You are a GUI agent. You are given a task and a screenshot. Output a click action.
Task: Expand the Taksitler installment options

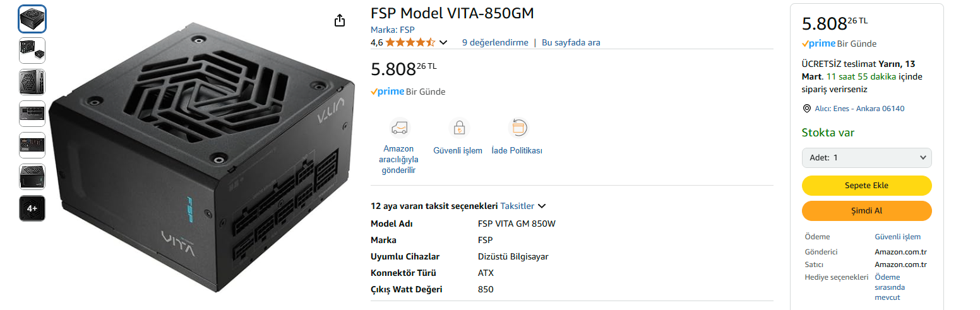(x=523, y=206)
